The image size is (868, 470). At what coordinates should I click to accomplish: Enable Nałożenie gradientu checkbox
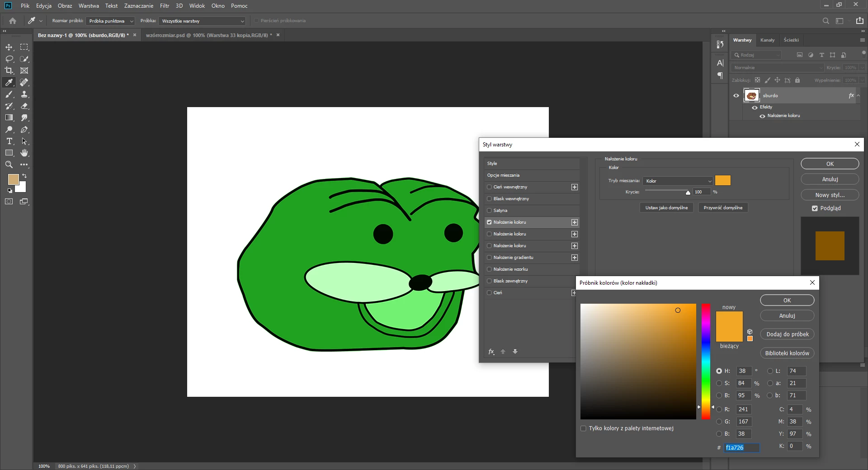[x=489, y=258]
